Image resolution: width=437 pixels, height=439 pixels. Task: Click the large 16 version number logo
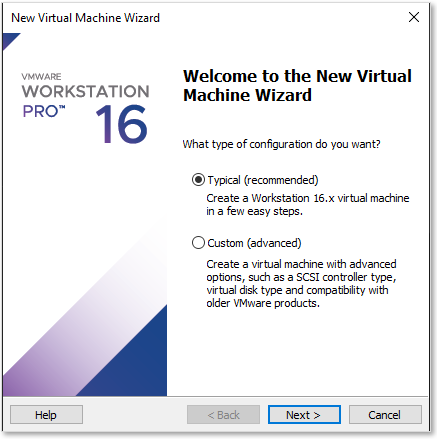tap(121, 124)
